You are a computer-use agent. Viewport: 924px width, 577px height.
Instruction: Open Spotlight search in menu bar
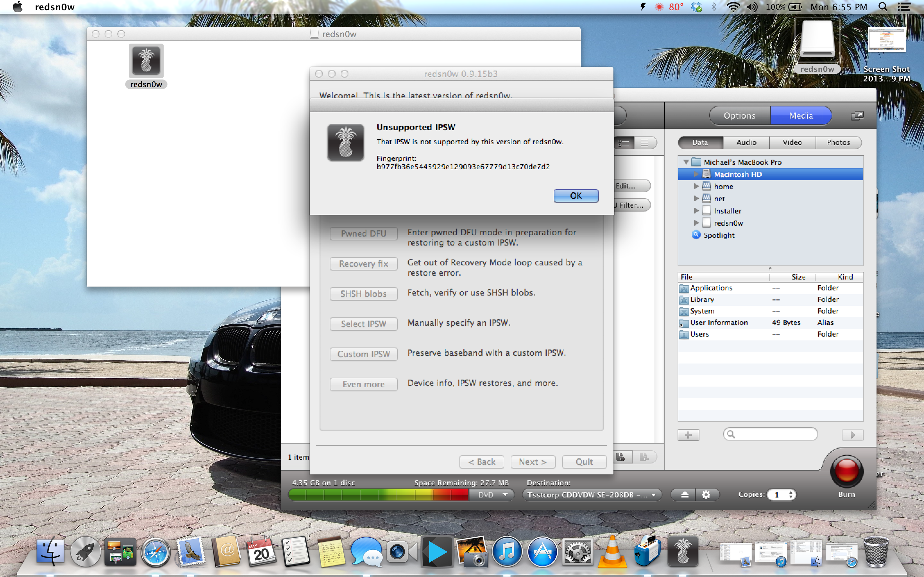point(883,7)
